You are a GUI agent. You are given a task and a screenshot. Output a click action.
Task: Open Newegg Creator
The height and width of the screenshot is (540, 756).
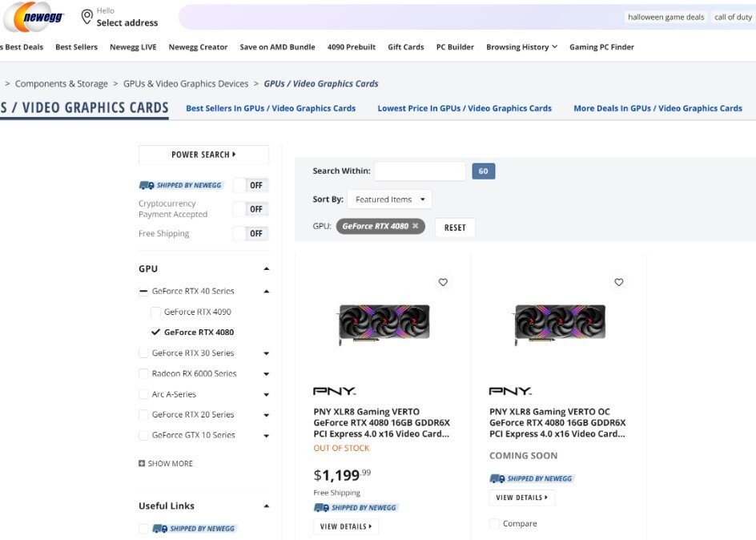tap(198, 46)
